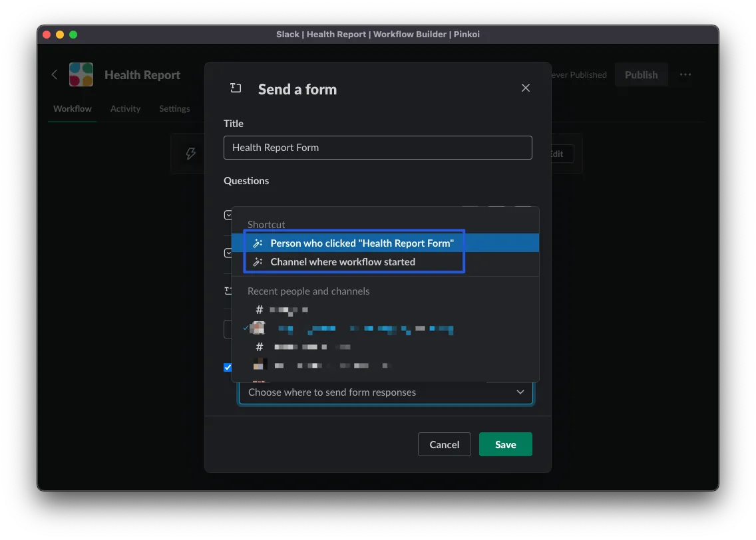
Task: Open the Settings tab
Action: pyautogui.click(x=174, y=109)
